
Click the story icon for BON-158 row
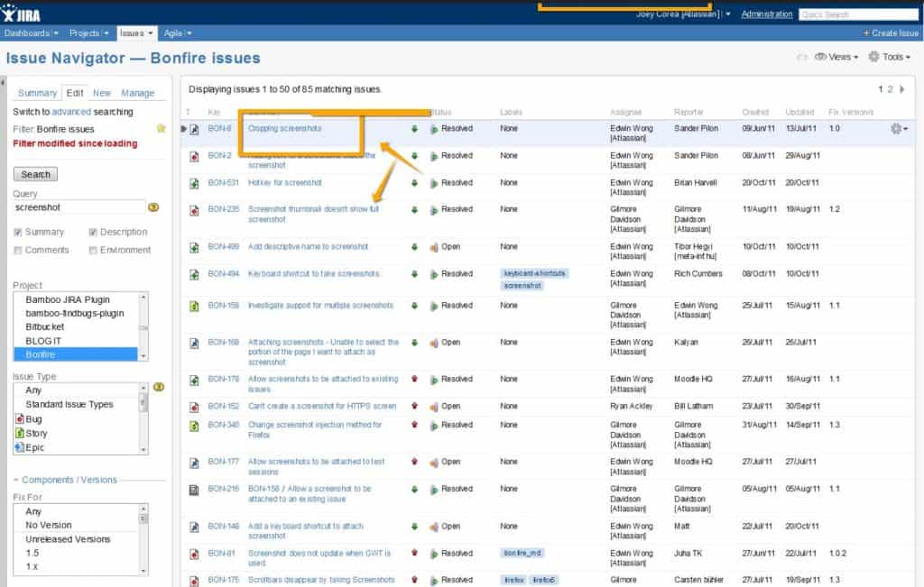point(194,307)
